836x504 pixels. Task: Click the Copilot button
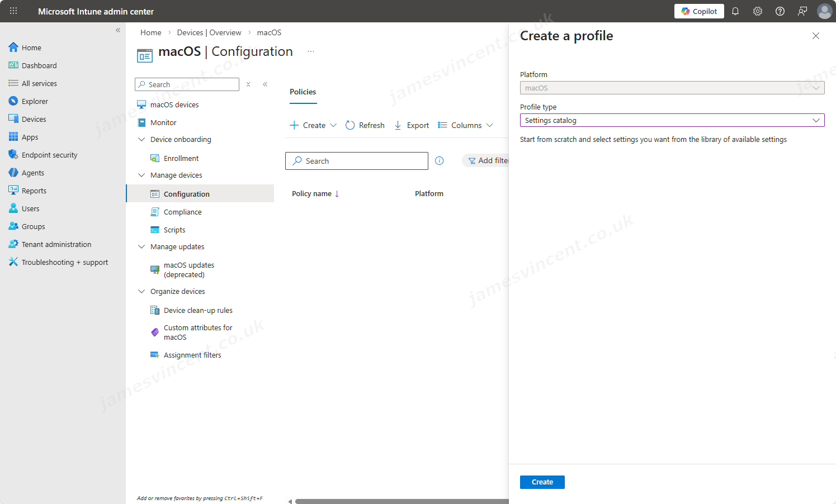click(699, 11)
